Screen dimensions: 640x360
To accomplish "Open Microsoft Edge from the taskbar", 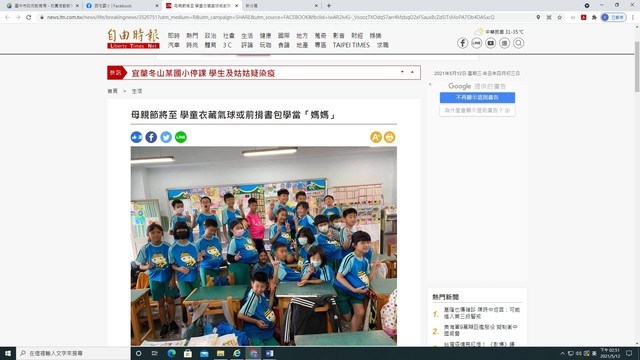I will (171, 353).
